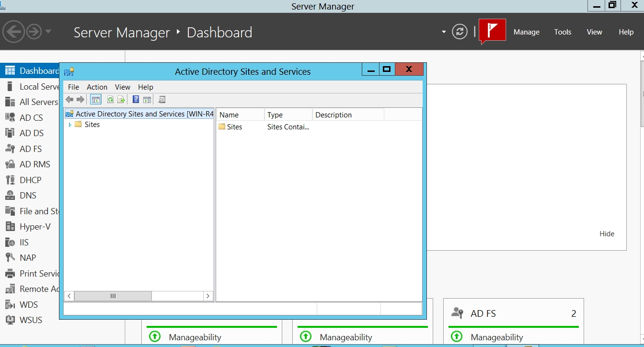Click the Server Manager vertical scrollbar up arrow

pos(642,55)
